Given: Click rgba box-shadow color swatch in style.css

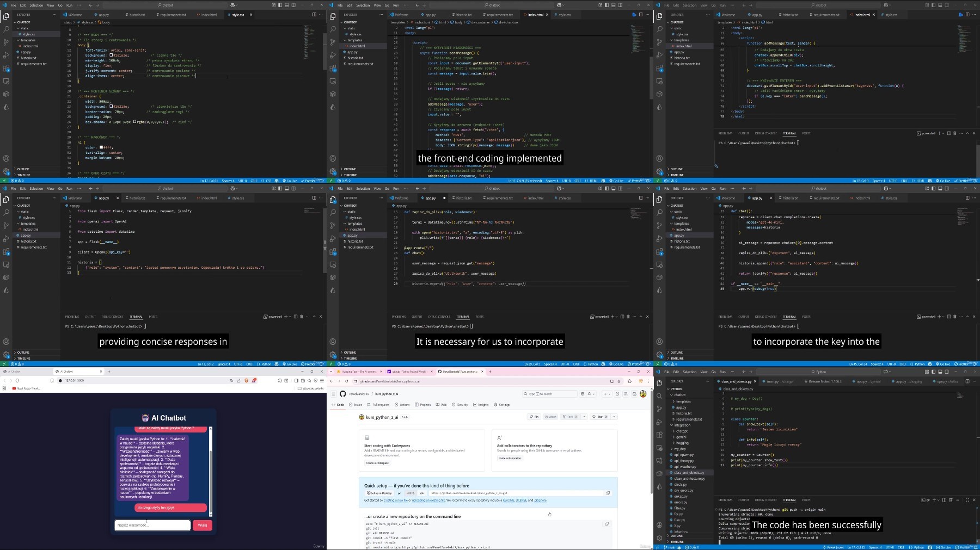Looking at the screenshot, I should click(x=135, y=122).
